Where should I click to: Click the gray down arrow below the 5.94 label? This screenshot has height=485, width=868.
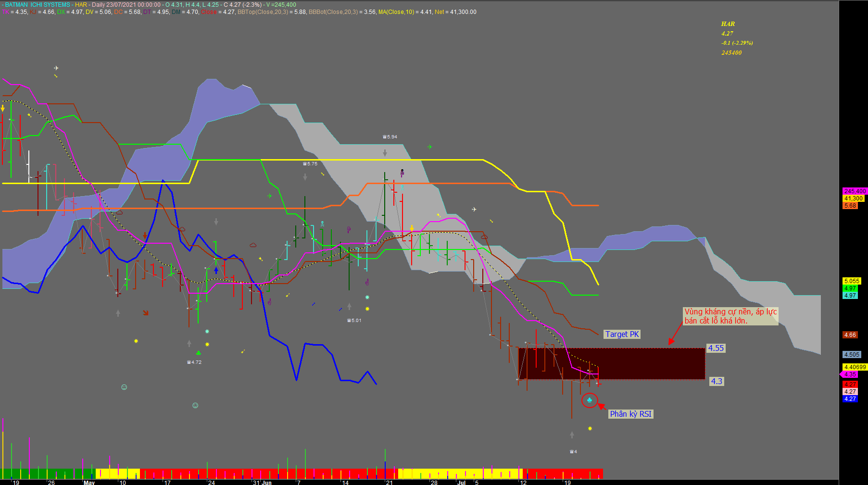pyautogui.click(x=385, y=153)
